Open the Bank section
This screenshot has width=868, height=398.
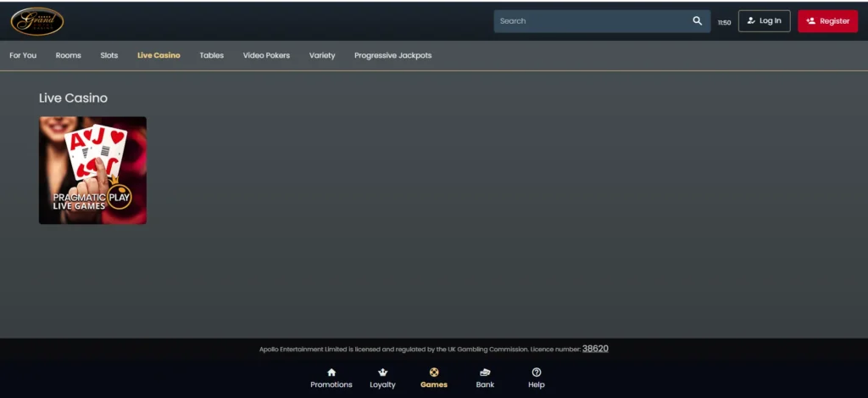pyautogui.click(x=485, y=378)
